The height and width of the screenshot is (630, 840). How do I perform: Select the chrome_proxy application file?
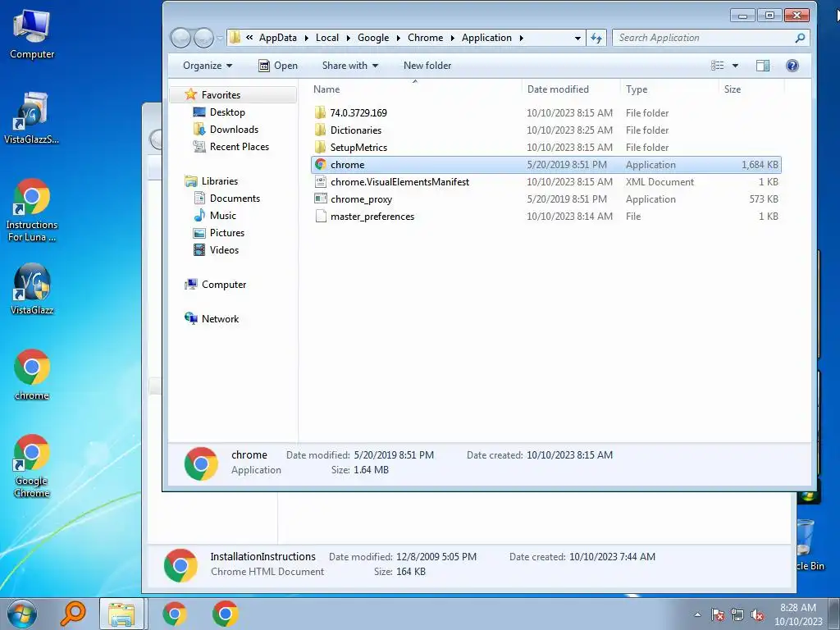click(546, 199)
